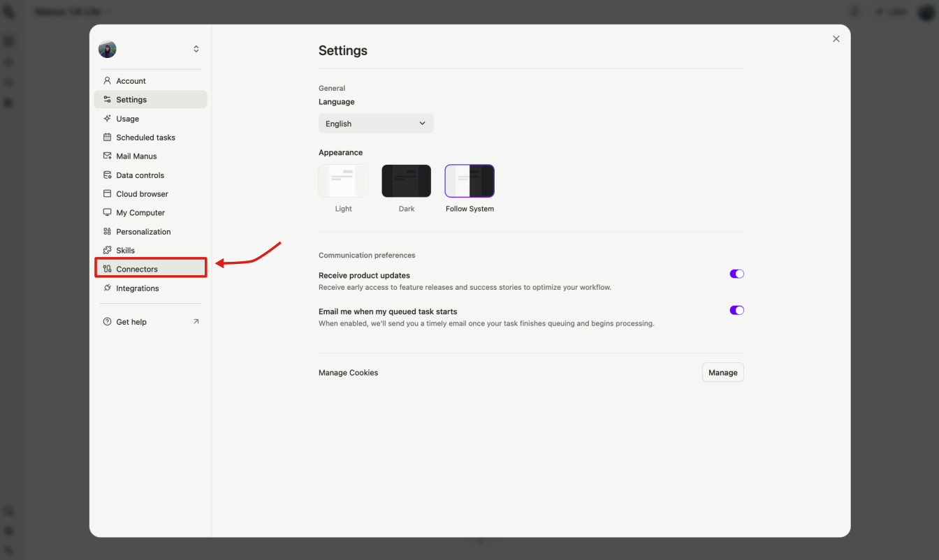Open the English language dropdown
This screenshot has width=939, height=560.
pos(376,123)
